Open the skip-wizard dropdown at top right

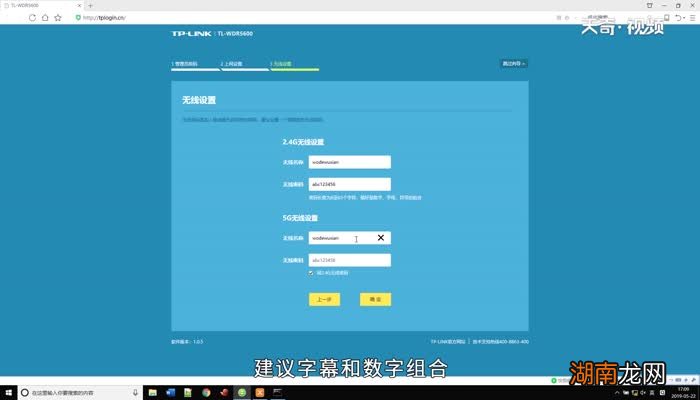(x=513, y=64)
